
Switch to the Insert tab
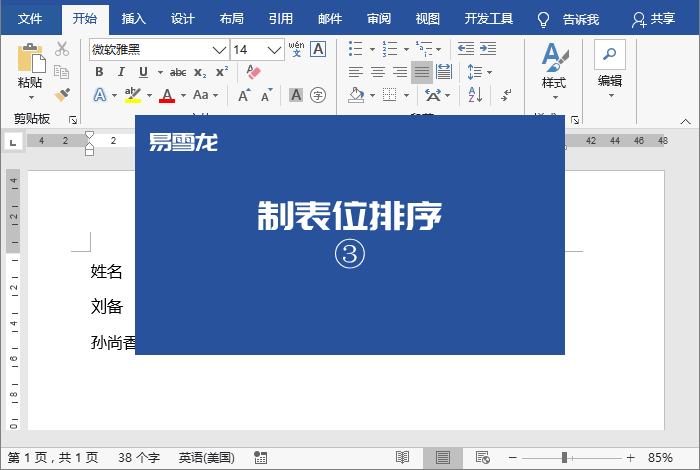tap(133, 19)
